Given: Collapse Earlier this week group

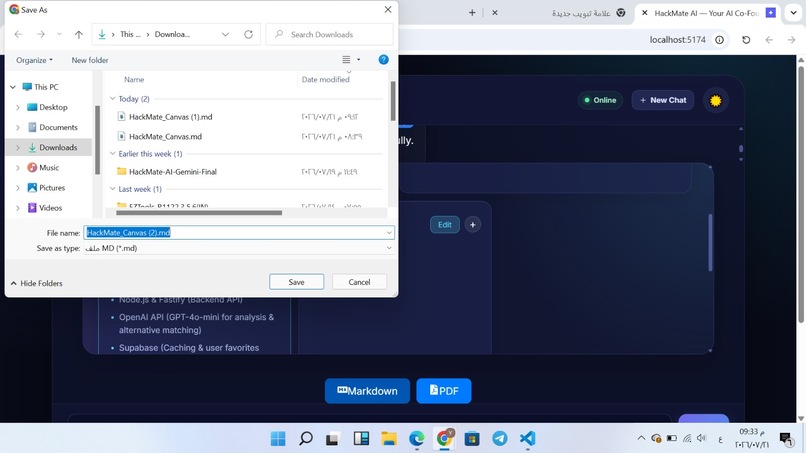Looking at the screenshot, I should click(113, 154).
